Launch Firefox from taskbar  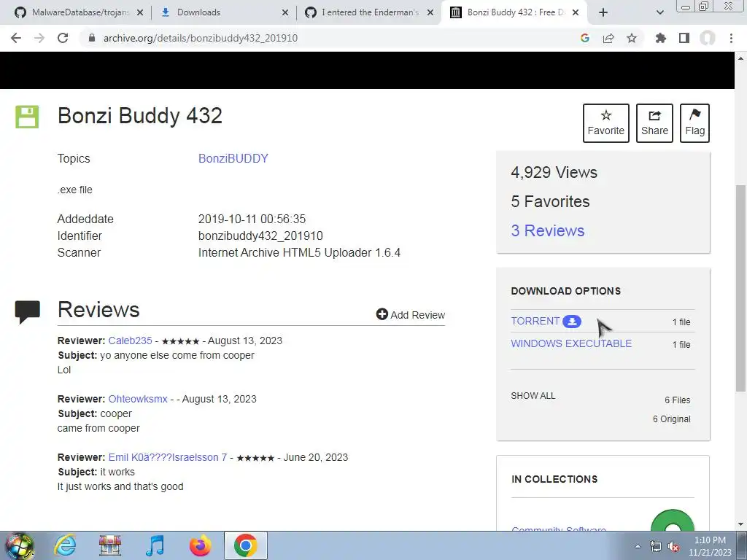pyautogui.click(x=200, y=545)
